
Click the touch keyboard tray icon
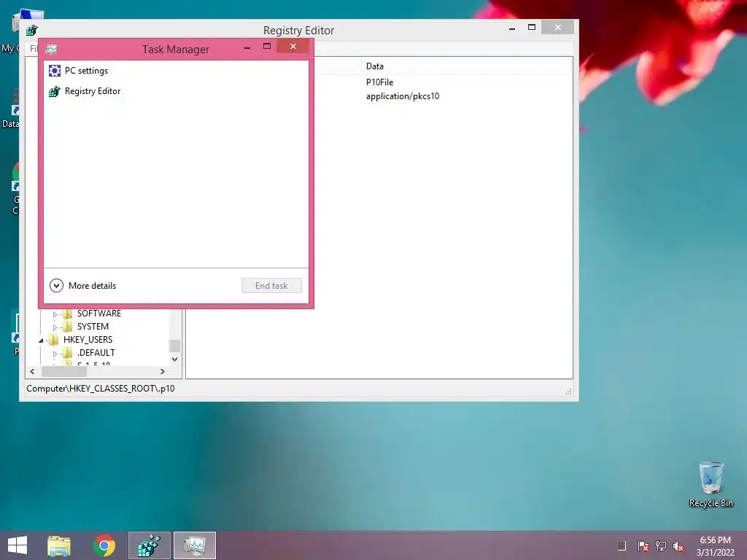pos(622,545)
